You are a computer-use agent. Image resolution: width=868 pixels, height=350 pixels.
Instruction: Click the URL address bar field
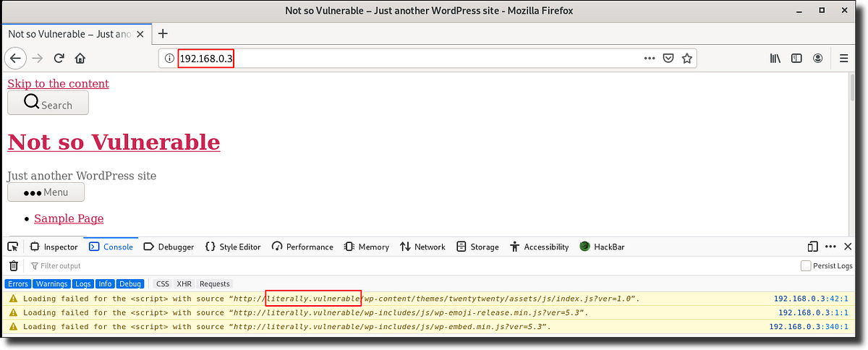(427, 59)
